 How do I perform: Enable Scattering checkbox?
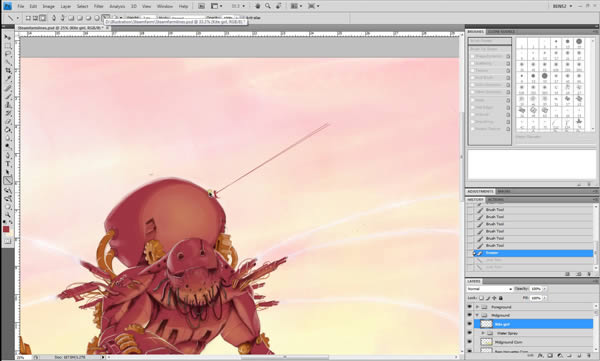click(x=473, y=63)
